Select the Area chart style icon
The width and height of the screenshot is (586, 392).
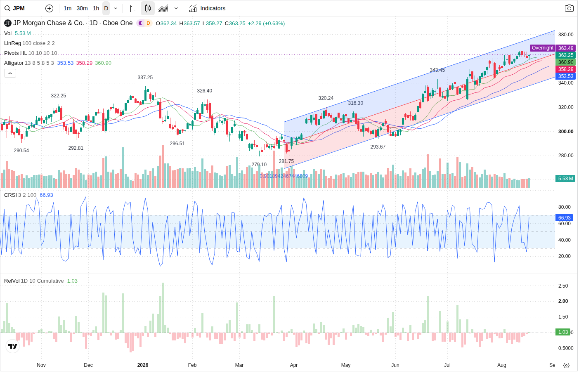[163, 8]
